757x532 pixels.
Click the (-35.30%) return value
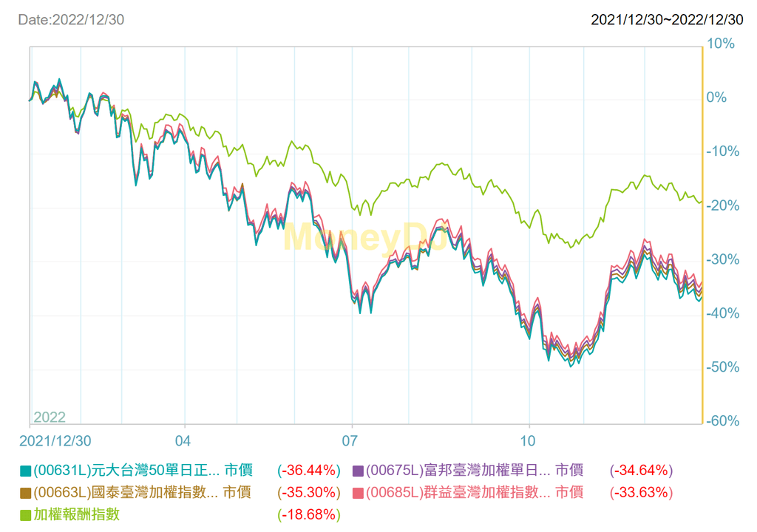point(309,492)
